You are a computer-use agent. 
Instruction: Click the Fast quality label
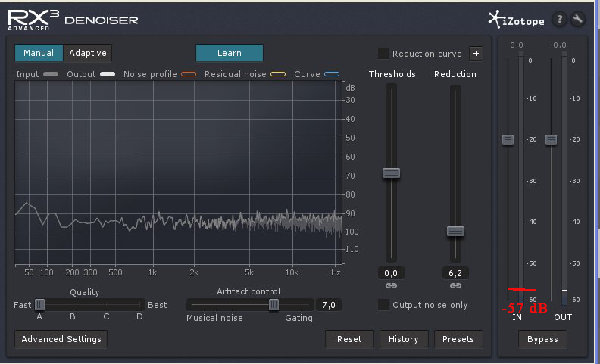[22, 305]
